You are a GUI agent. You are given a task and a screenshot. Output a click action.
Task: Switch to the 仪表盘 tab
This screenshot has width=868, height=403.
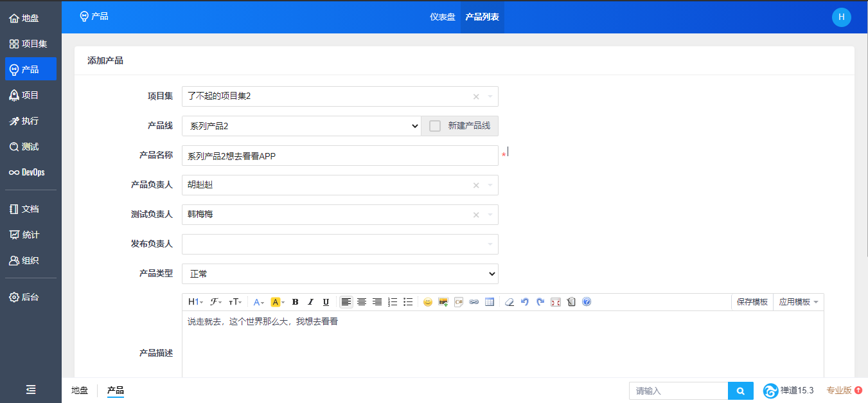pos(443,17)
